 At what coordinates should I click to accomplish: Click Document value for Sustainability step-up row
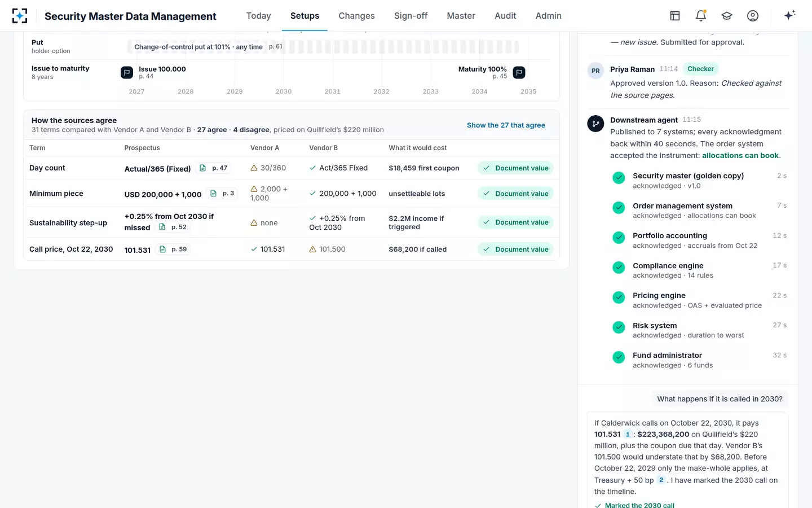click(x=516, y=222)
